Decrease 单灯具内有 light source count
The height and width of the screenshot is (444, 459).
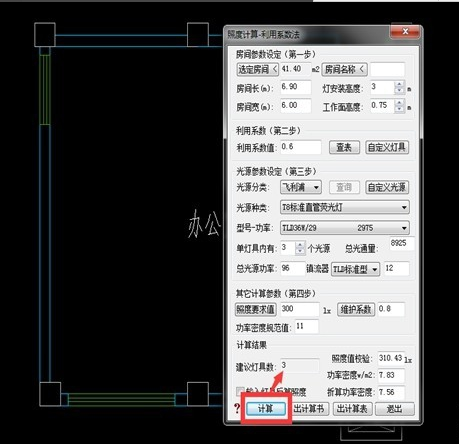pos(300,251)
